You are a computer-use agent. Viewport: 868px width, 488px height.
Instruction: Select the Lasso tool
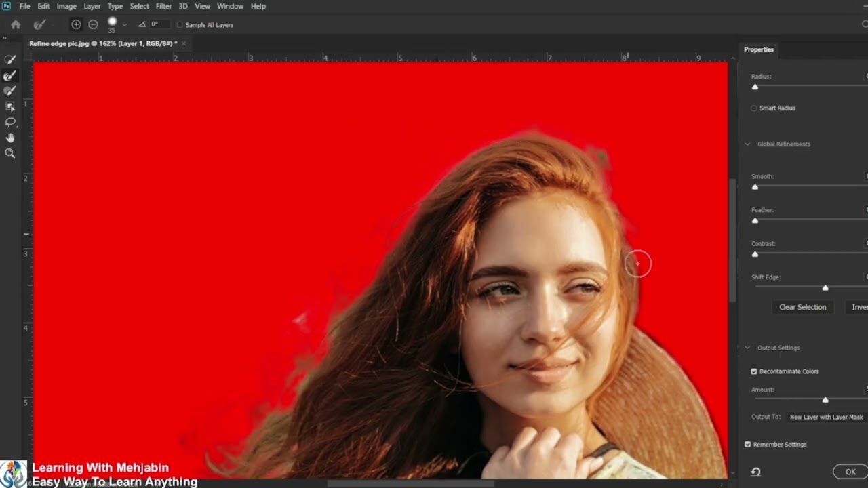pos(10,122)
